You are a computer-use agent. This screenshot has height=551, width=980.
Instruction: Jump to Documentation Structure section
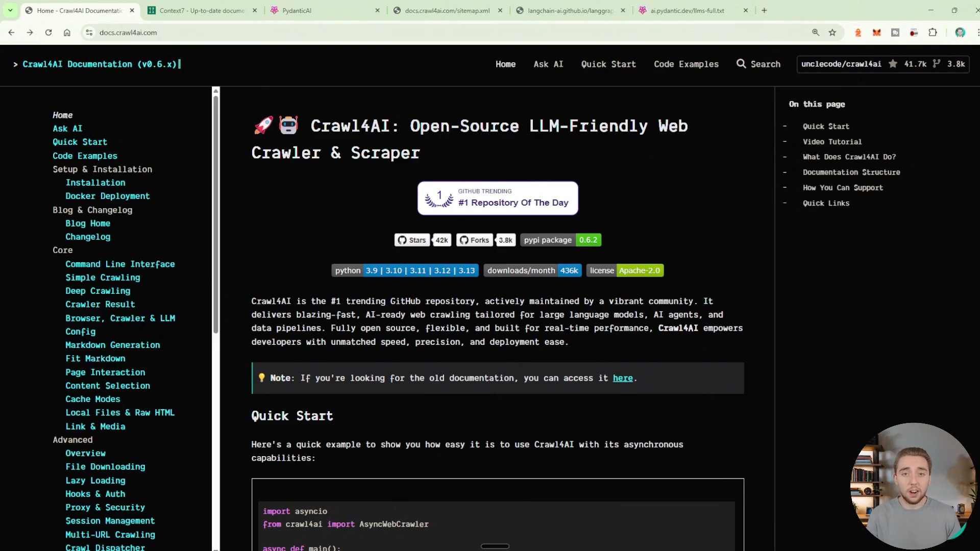[x=851, y=172]
